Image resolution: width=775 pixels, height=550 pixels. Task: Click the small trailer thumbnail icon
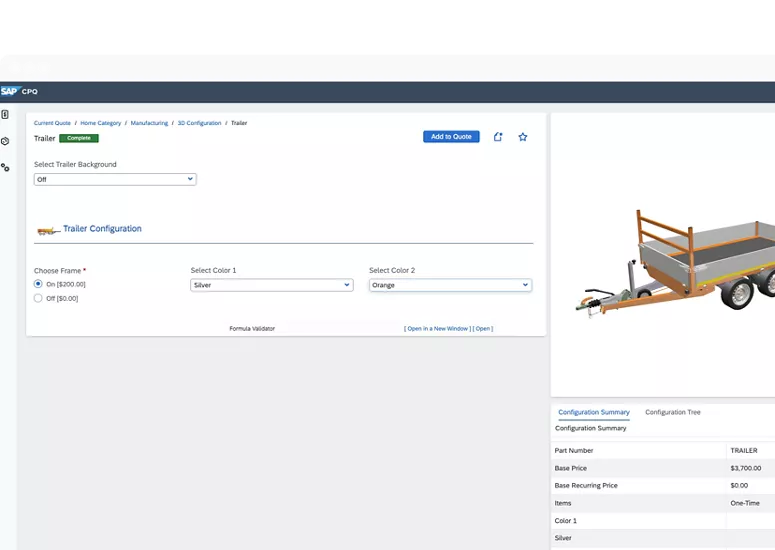click(47, 230)
